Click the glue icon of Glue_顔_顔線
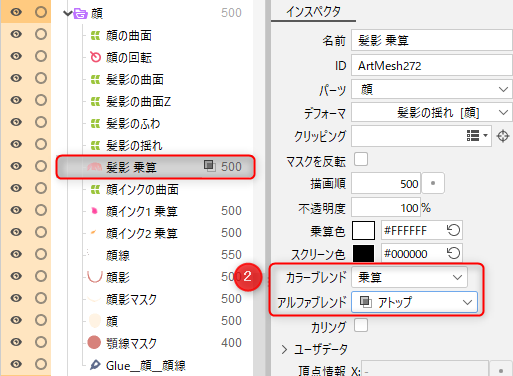This screenshot has width=513, height=376. pos(95,365)
